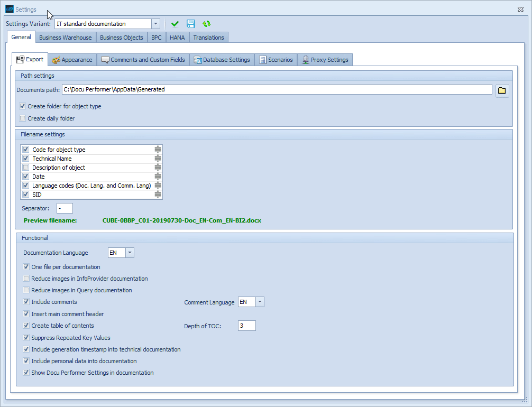
Task: Check the Description of object checkbox
Action: point(26,168)
